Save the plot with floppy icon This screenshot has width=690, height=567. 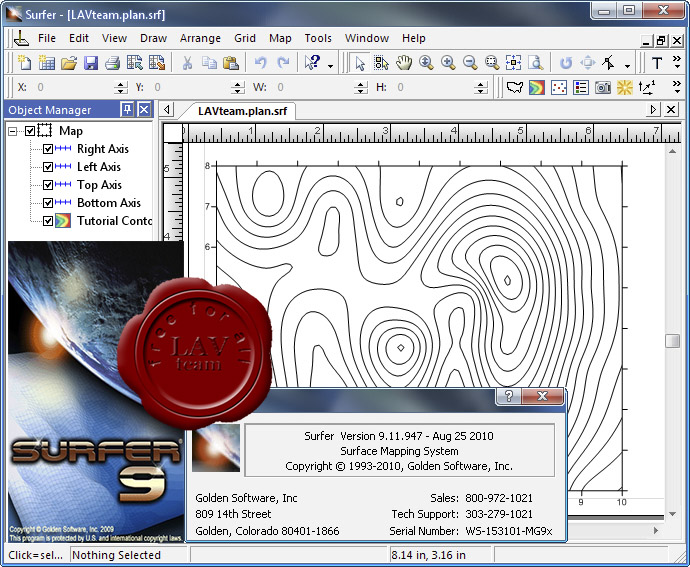pos(91,63)
